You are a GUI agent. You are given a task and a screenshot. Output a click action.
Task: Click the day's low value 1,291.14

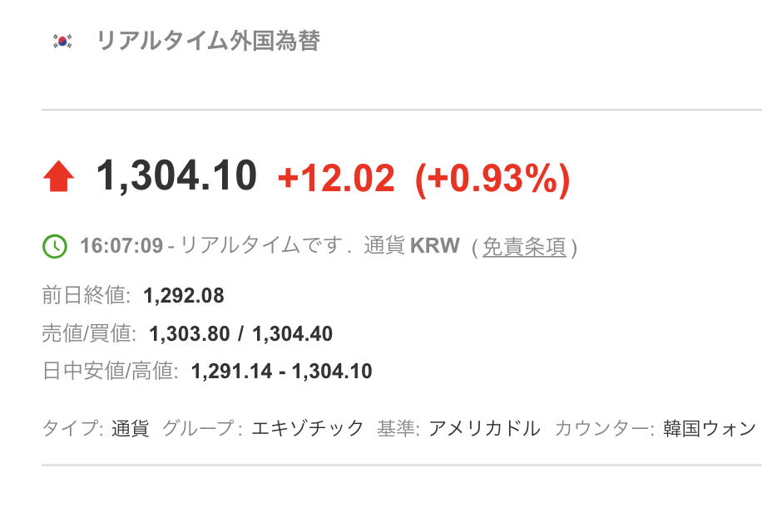[x=231, y=372]
